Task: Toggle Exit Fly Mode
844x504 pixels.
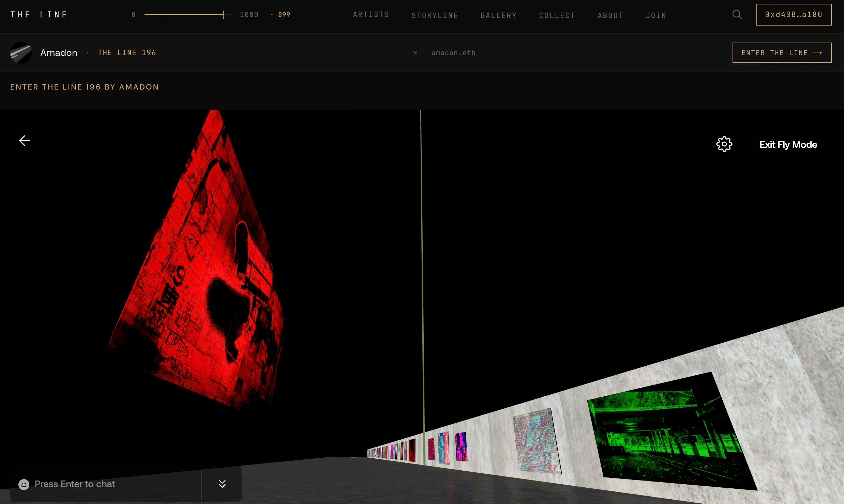Action: pyautogui.click(x=788, y=145)
